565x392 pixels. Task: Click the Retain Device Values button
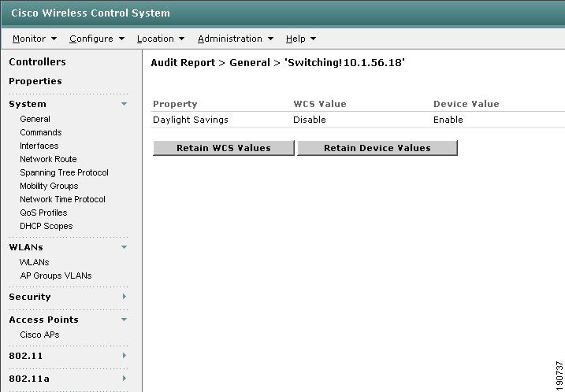coord(377,148)
